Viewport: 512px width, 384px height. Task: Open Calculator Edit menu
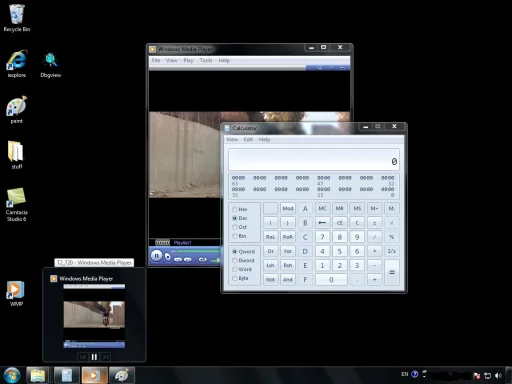tap(248, 139)
